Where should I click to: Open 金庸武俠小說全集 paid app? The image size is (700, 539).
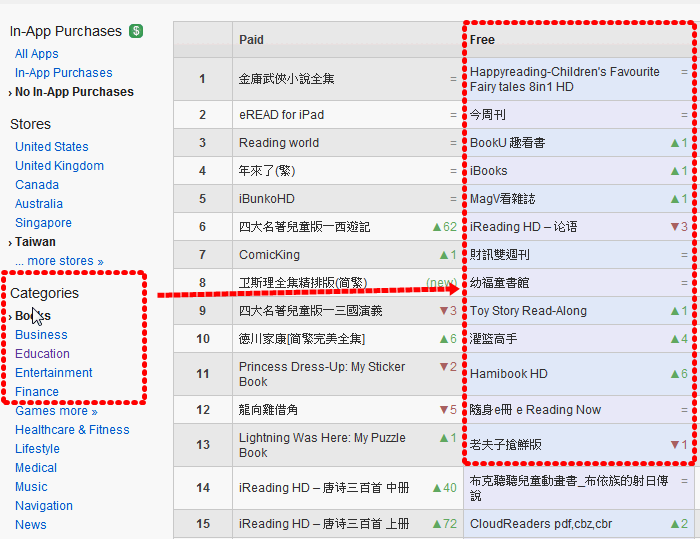(286, 79)
